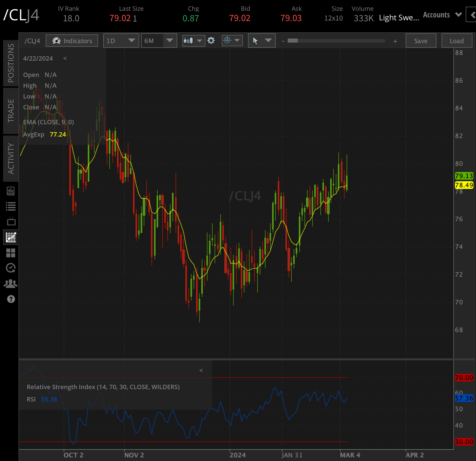Open the four-square dashboard icon
The image size is (476, 461).
[x=11, y=253]
